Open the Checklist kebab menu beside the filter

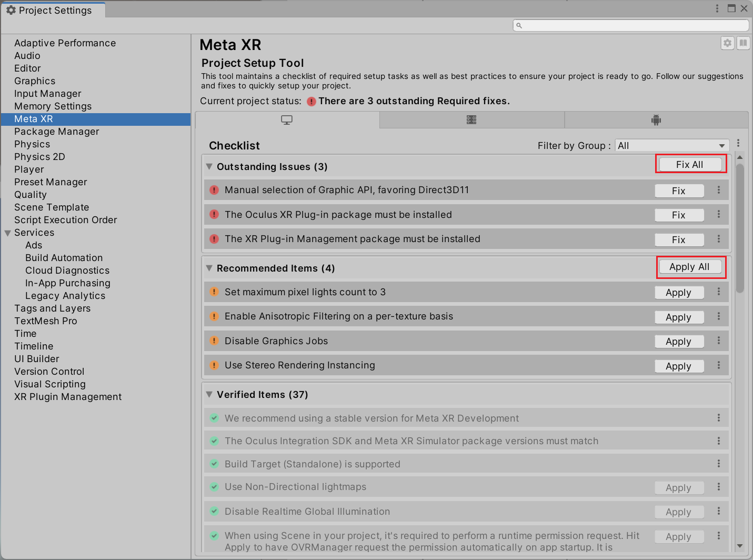(x=738, y=143)
